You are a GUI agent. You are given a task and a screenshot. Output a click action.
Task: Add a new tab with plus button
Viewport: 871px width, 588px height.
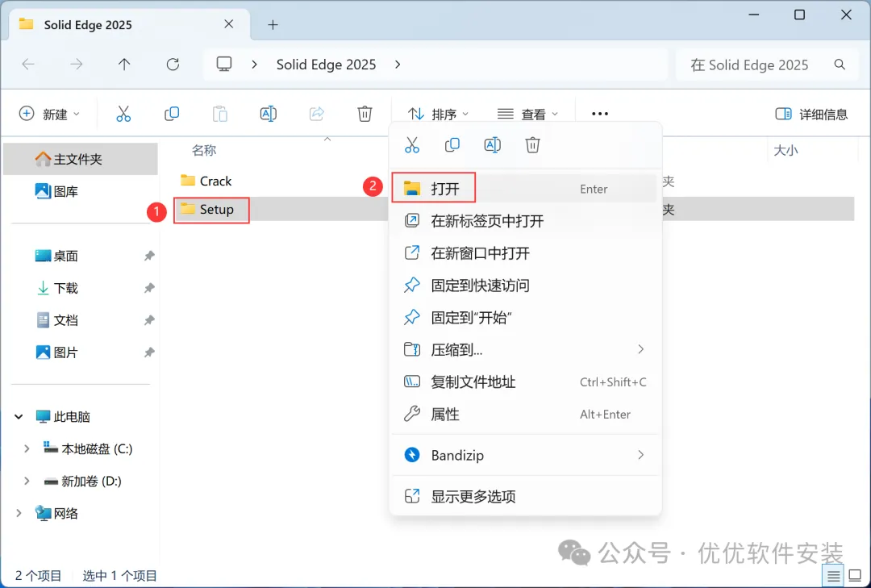[273, 24]
